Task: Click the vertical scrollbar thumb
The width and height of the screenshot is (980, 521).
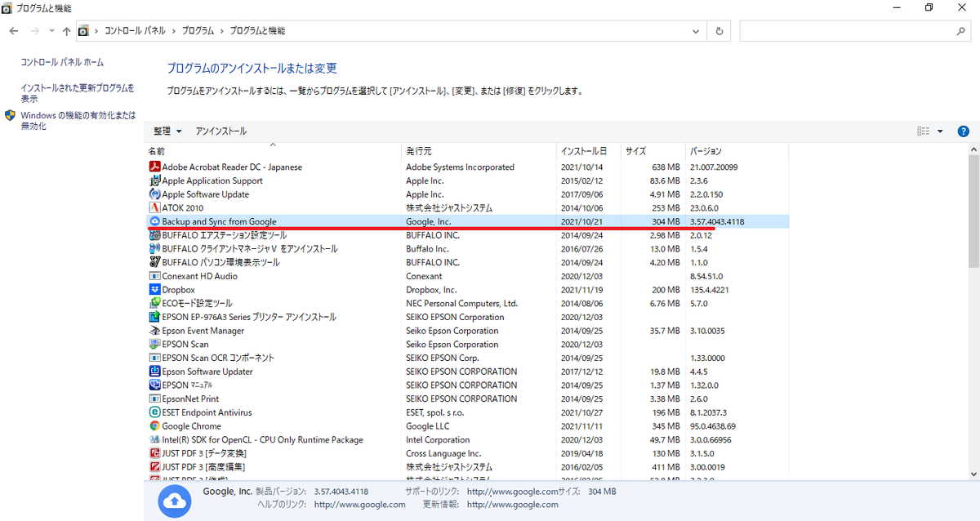Action: [x=973, y=210]
